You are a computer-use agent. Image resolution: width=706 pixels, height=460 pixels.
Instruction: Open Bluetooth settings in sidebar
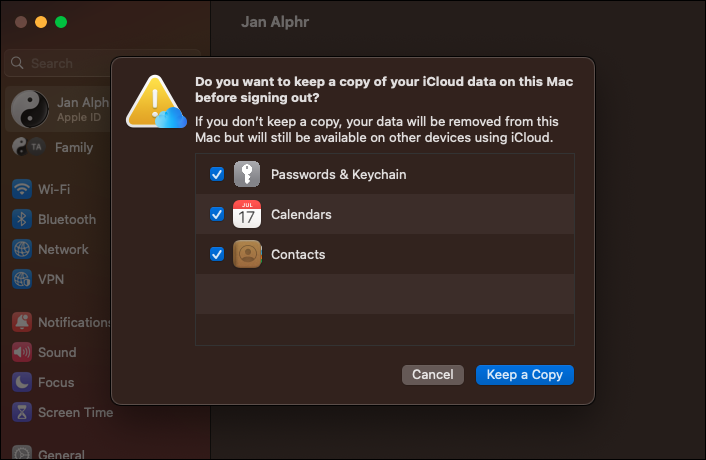pyautogui.click(x=66, y=219)
